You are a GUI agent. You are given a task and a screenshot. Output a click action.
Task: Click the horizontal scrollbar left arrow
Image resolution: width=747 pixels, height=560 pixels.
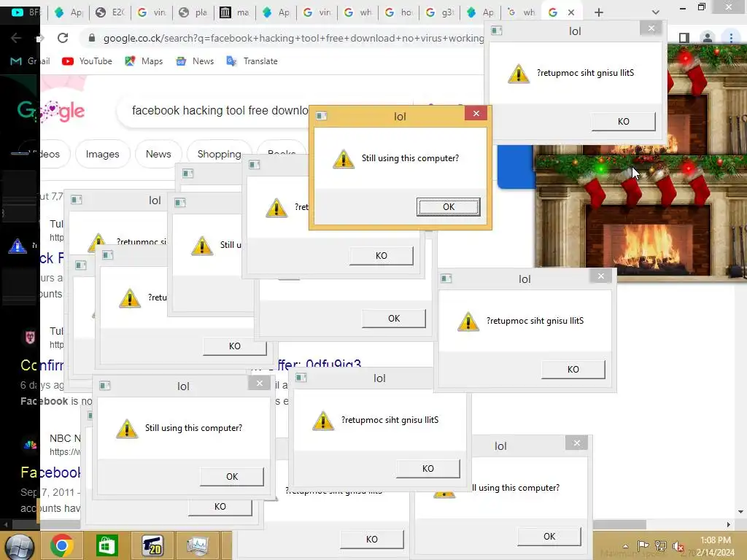[6, 525]
